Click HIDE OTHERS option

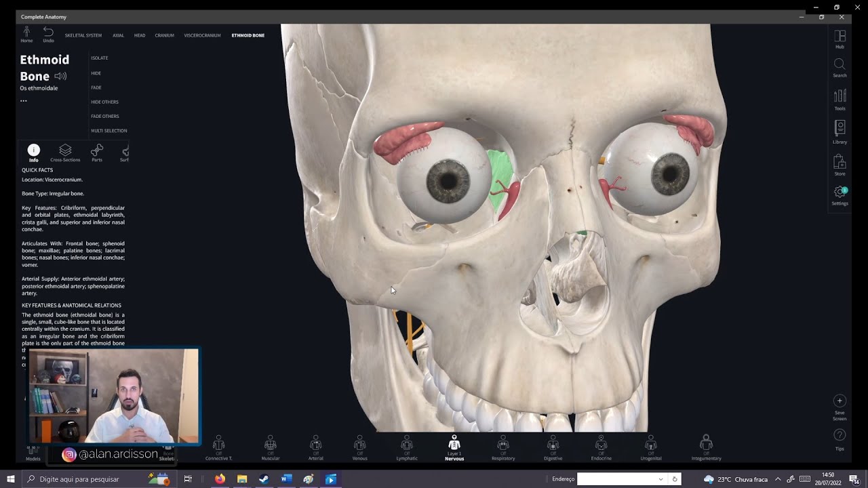[104, 102]
